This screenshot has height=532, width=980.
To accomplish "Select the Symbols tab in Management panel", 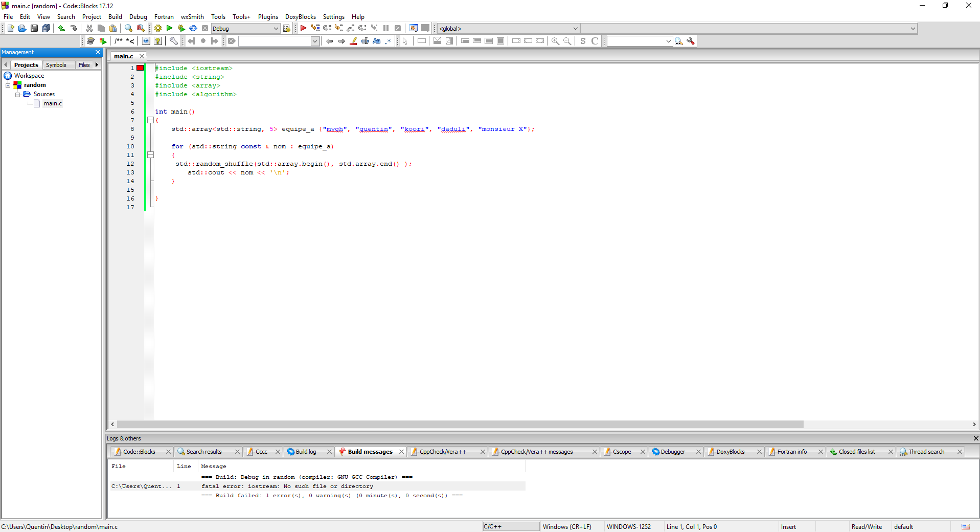I will tap(56, 65).
